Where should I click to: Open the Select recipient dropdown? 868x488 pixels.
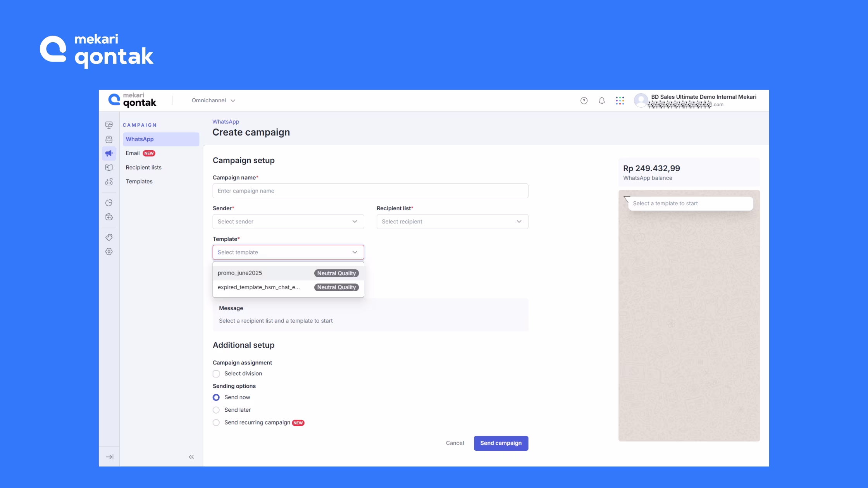pos(452,222)
